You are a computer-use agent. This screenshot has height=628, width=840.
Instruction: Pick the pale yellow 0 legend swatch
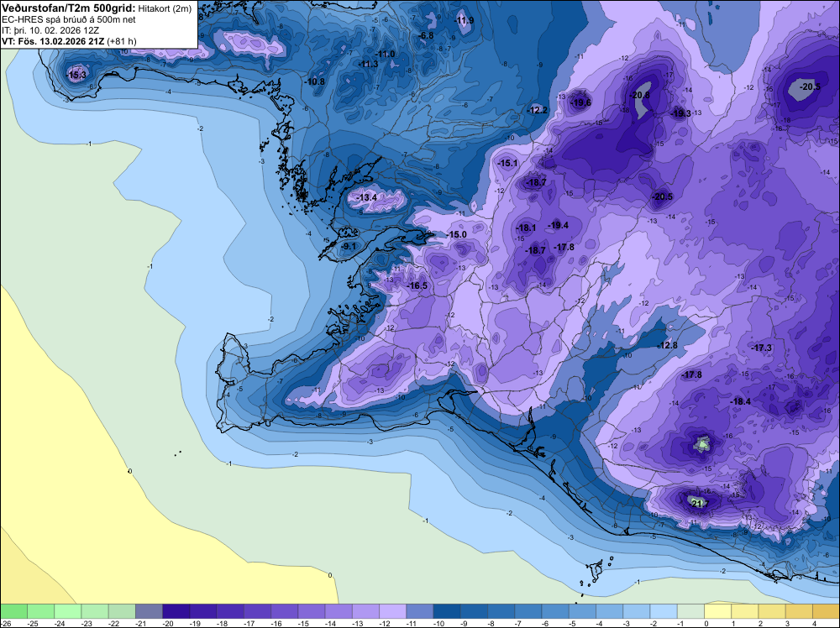pos(718,611)
